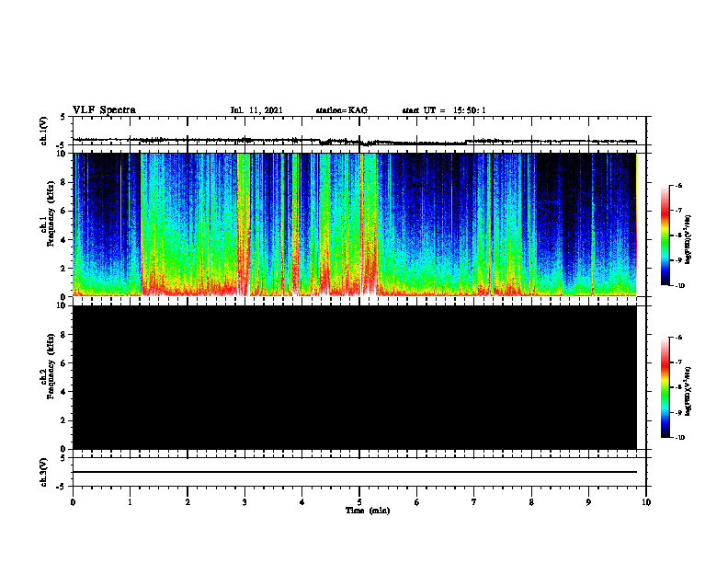The width and height of the screenshot is (728, 563).
Task: Click time-axis tick label "7" at the bottom
Action: (x=474, y=502)
